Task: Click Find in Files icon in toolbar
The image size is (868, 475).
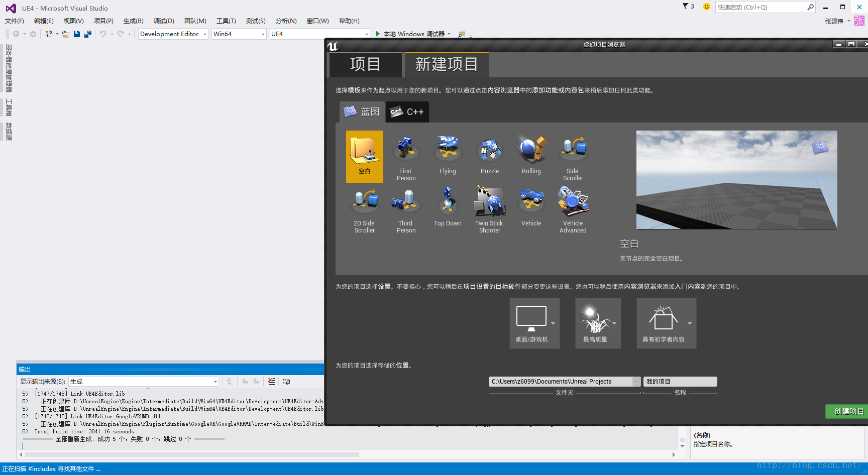Action: click(x=462, y=34)
